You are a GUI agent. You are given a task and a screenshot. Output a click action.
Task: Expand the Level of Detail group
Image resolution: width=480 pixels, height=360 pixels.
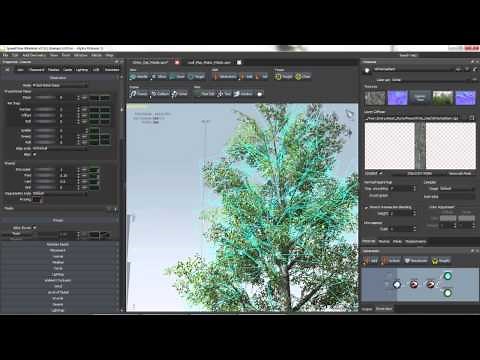[x=58, y=292]
